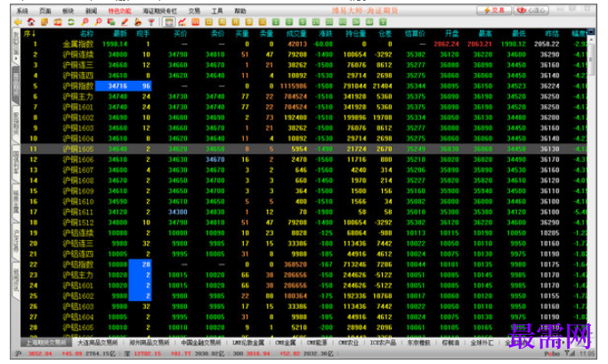The height and width of the screenshot is (364, 608).
Task: Select the 沪铝主力 contract row
Action: click(x=304, y=275)
